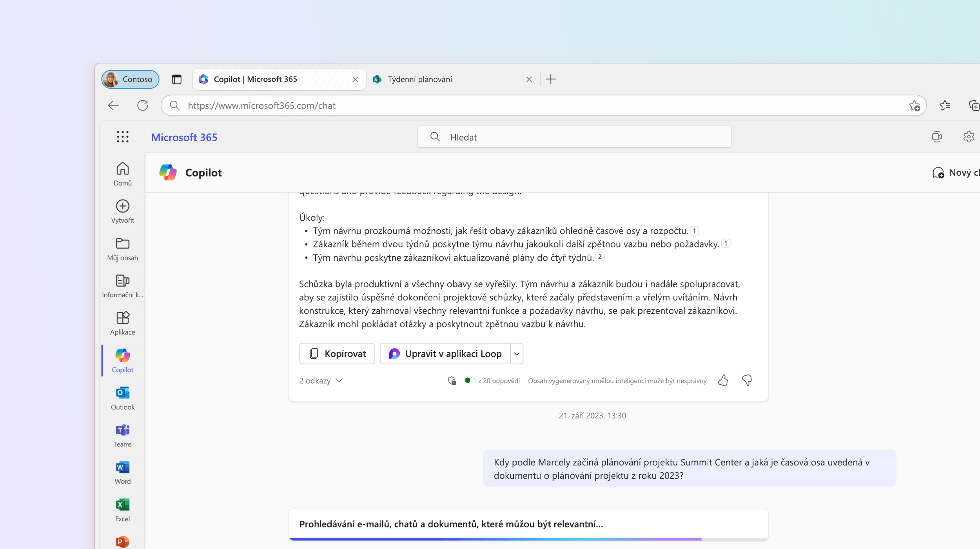This screenshot has height=549, width=980.
Task: Open Můj obsah folder icon
Action: pos(122,244)
